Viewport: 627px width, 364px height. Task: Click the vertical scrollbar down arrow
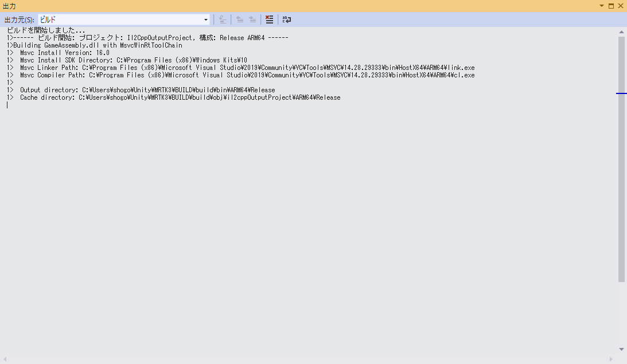622,349
